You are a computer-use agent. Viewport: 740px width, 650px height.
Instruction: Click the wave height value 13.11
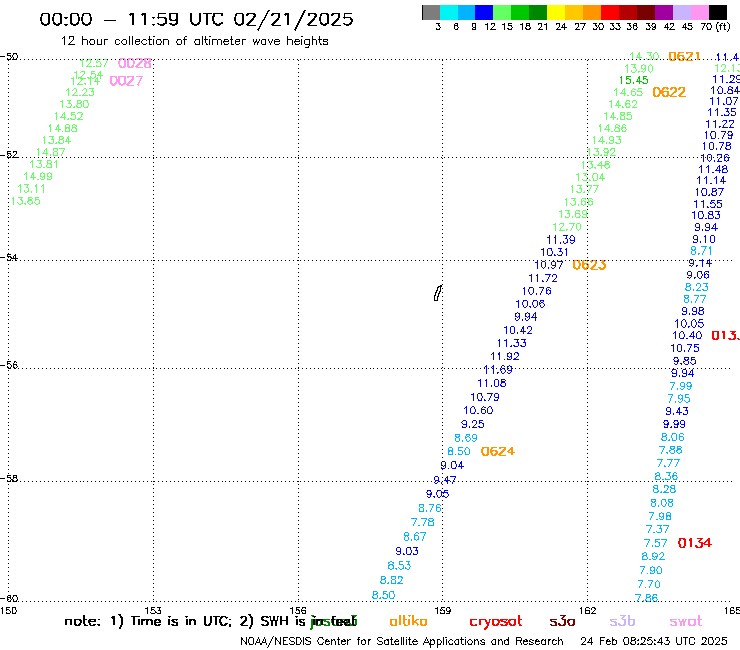pos(31,188)
